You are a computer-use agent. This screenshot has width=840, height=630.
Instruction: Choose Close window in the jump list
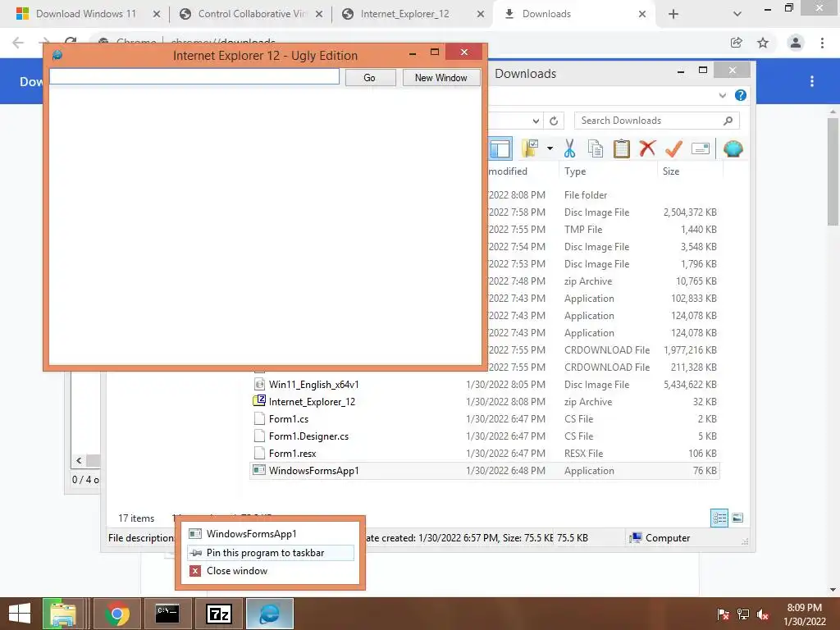[x=271, y=571]
